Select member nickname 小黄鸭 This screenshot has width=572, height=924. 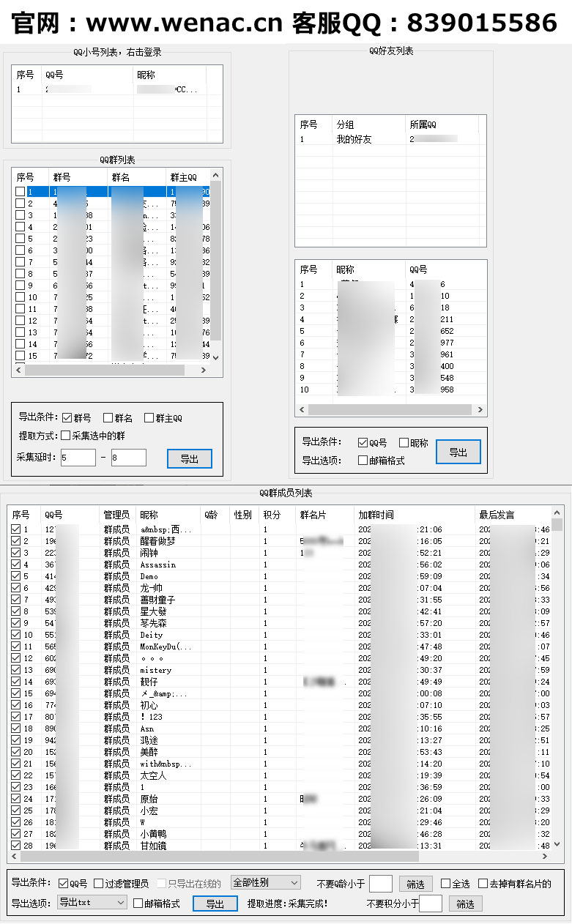click(x=154, y=834)
